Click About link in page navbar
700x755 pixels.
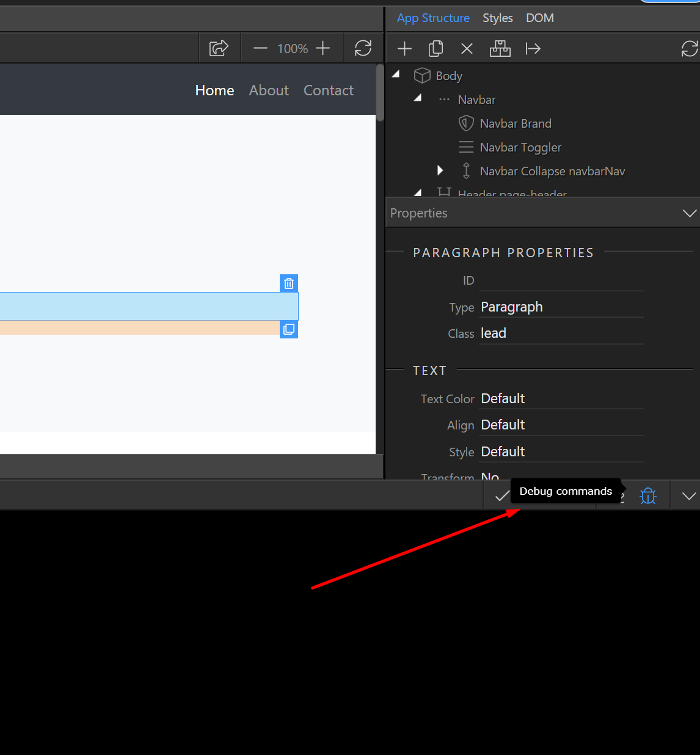[269, 90]
